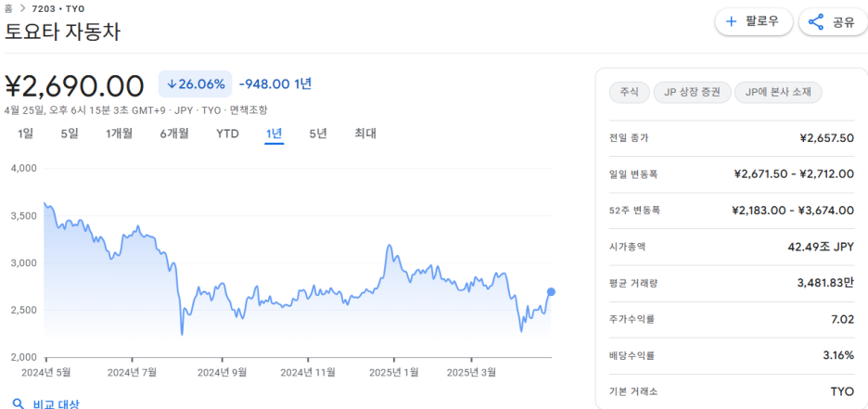Click the 3.16% dividend yield value
868x409 pixels.
pyautogui.click(x=839, y=355)
